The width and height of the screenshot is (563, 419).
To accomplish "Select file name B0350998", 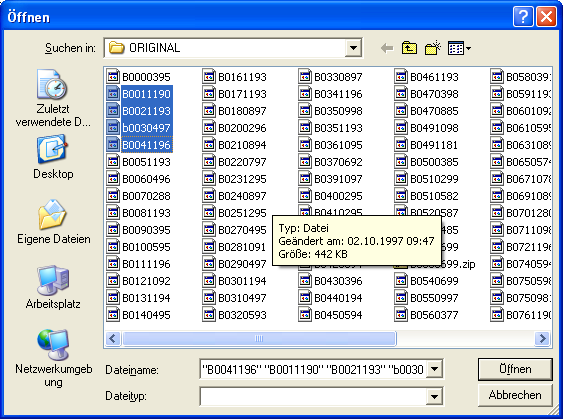I will 338,111.
